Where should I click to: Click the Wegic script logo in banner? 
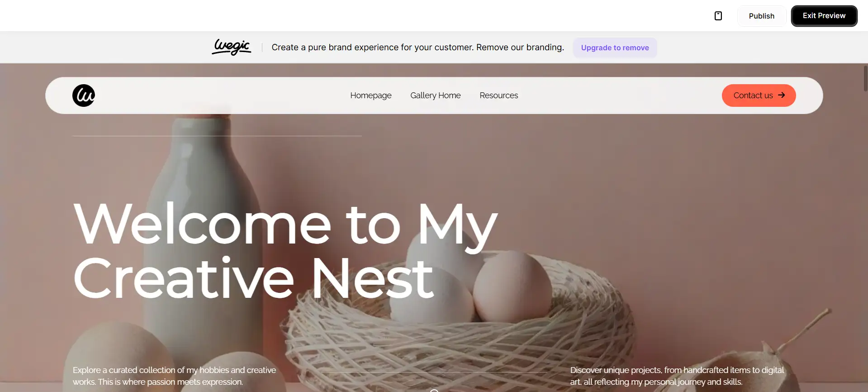(x=231, y=47)
